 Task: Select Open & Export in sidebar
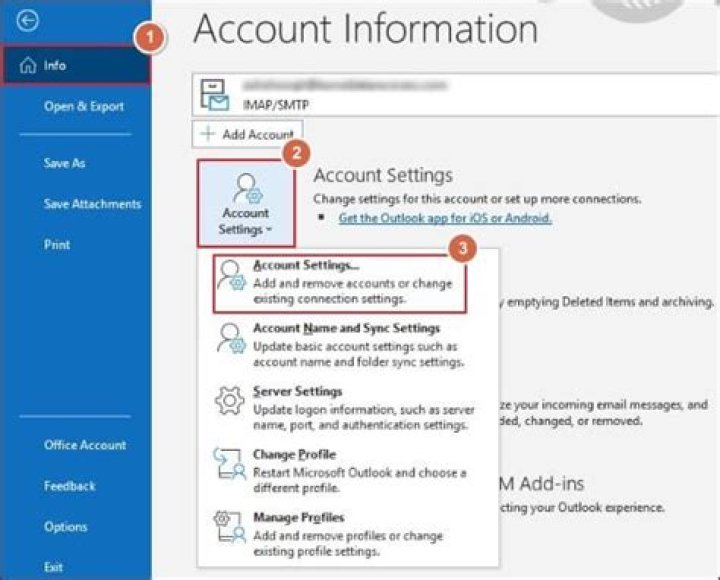pos(84,107)
